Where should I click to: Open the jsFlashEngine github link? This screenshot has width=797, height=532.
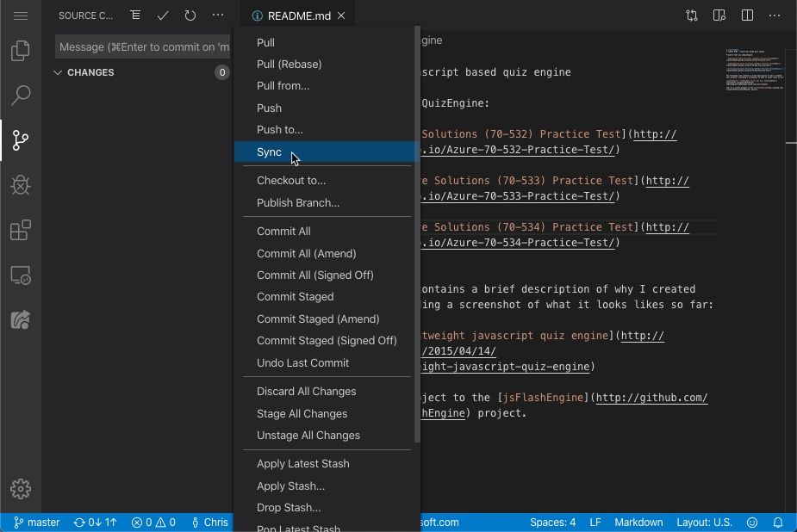click(x=651, y=398)
